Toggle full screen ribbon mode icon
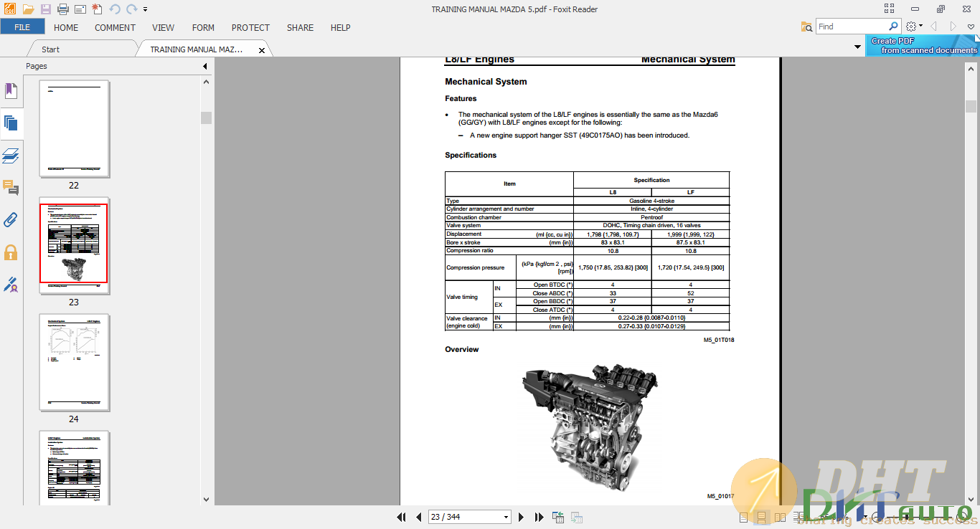980x529 pixels. coord(890,9)
